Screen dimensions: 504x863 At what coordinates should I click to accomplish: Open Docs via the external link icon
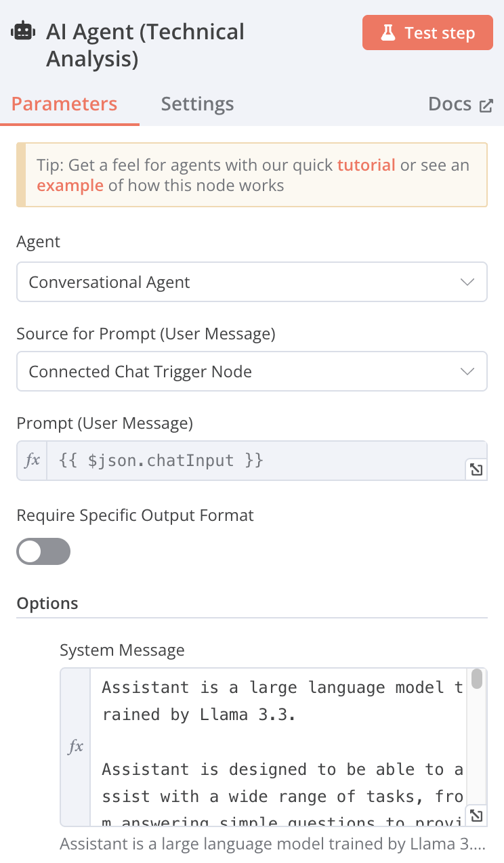pos(486,105)
